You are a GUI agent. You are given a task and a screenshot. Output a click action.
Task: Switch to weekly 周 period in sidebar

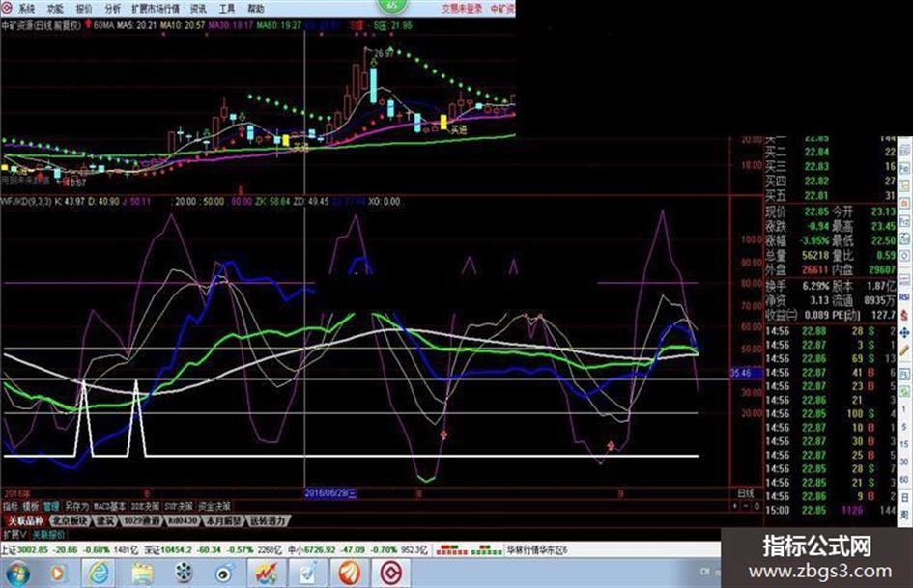pos(904,515)
